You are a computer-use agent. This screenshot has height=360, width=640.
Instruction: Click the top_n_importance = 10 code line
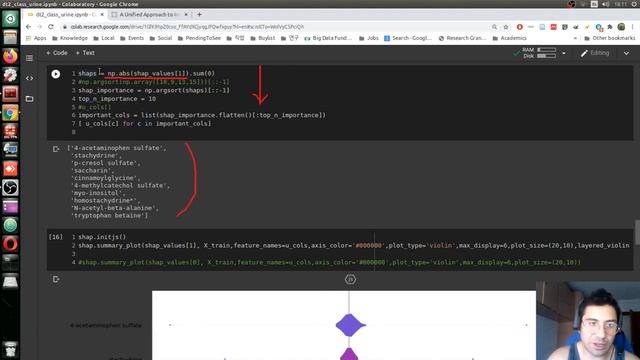click(117, 99)
